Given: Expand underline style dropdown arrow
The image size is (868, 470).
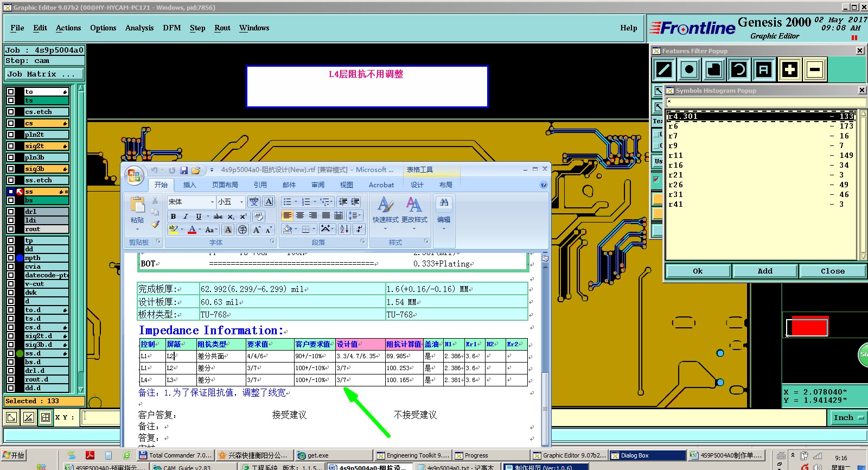Looking at the screenshot, I should tap(208, 217).
